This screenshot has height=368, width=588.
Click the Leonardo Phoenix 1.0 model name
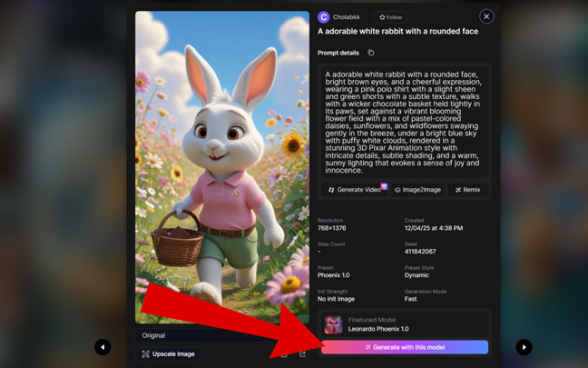coord(378,329)
